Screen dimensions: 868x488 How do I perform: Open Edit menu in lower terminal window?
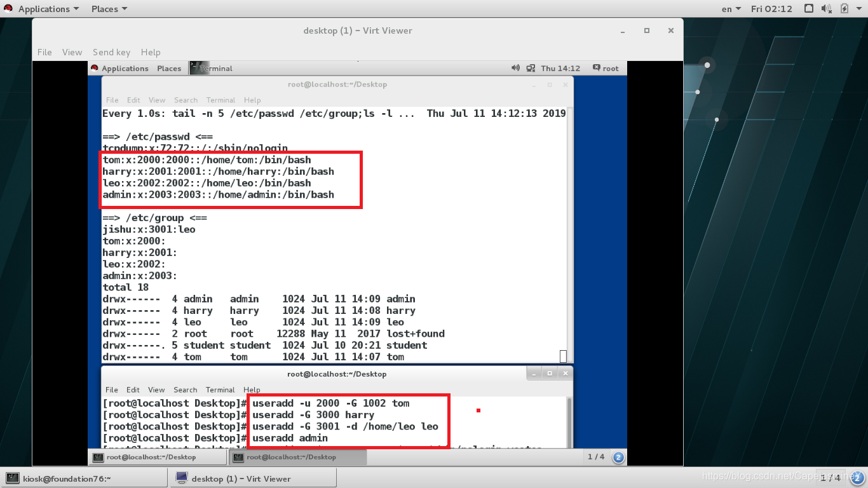133,390
